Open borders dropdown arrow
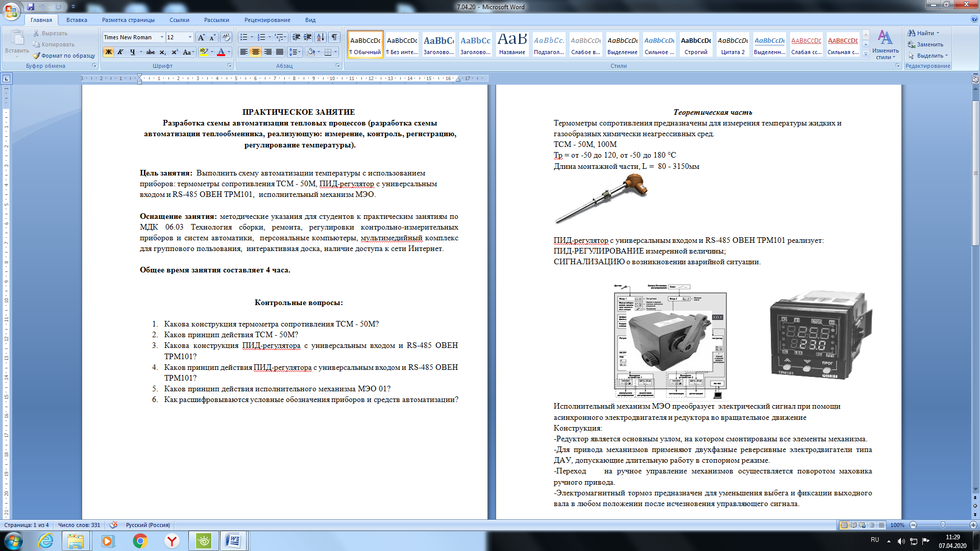The width and height of the screenshot is (980, 551). coord(336,52)
